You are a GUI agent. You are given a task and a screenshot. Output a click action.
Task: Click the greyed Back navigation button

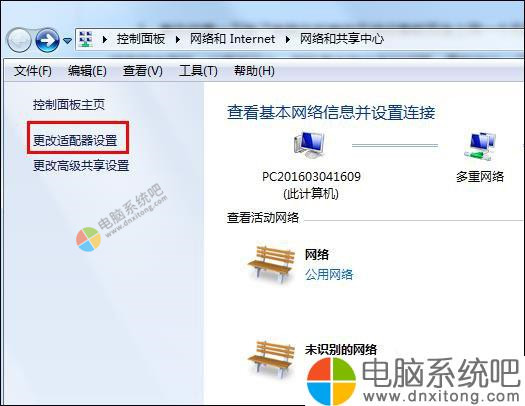click(19, 40)
